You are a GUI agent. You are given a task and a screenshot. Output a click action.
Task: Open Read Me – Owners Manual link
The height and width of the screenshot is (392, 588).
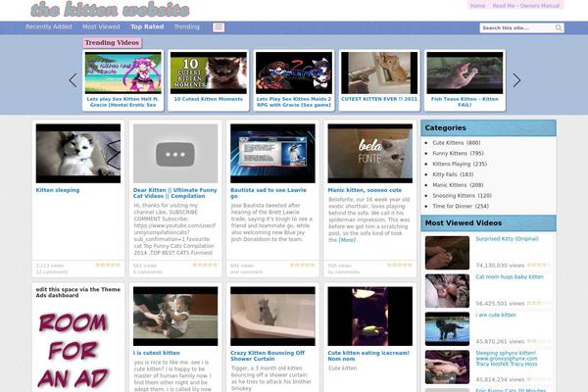525,6
